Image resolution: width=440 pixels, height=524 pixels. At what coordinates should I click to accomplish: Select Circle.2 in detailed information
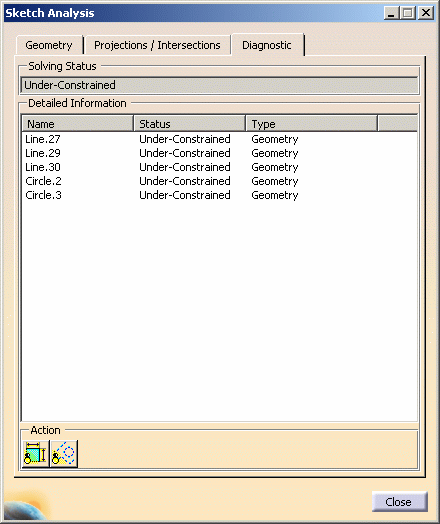point(219,181)
